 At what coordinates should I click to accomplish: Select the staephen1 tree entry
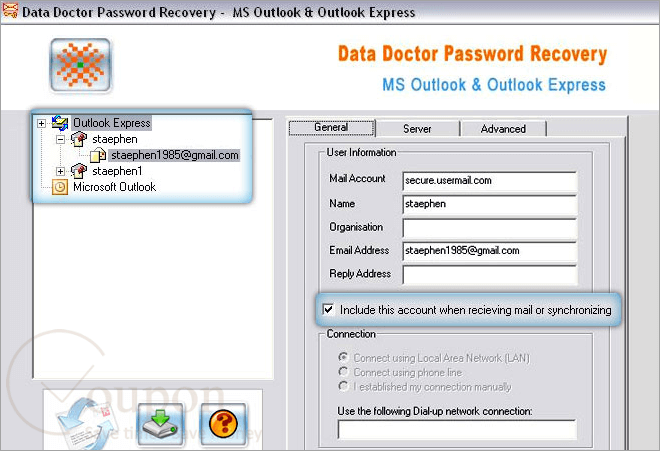(x=117, y=171)
